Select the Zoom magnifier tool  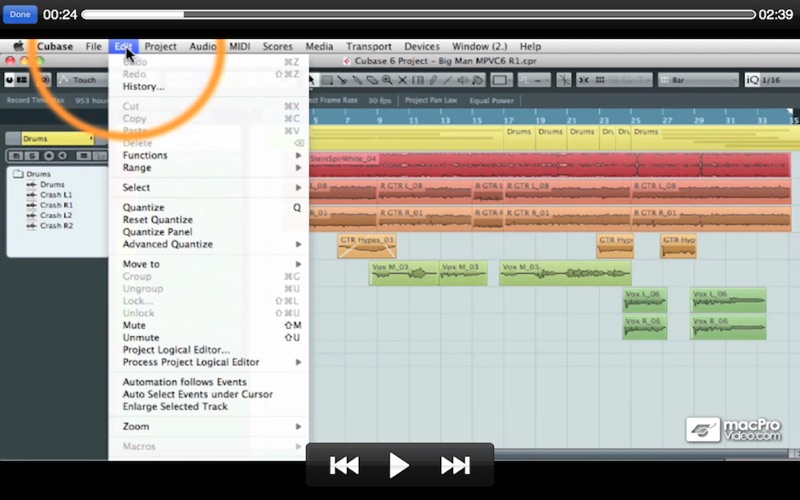coord(387,80)
